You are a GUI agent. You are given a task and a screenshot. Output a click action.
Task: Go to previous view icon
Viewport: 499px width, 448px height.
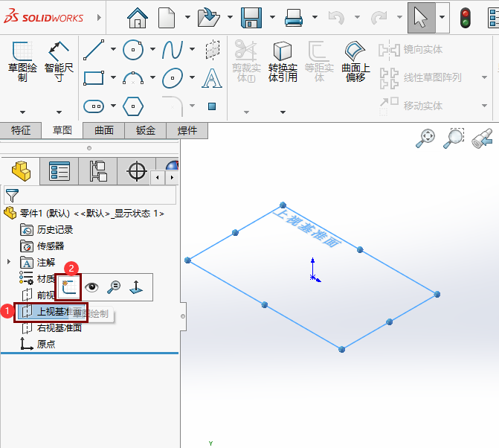[482, 138]
